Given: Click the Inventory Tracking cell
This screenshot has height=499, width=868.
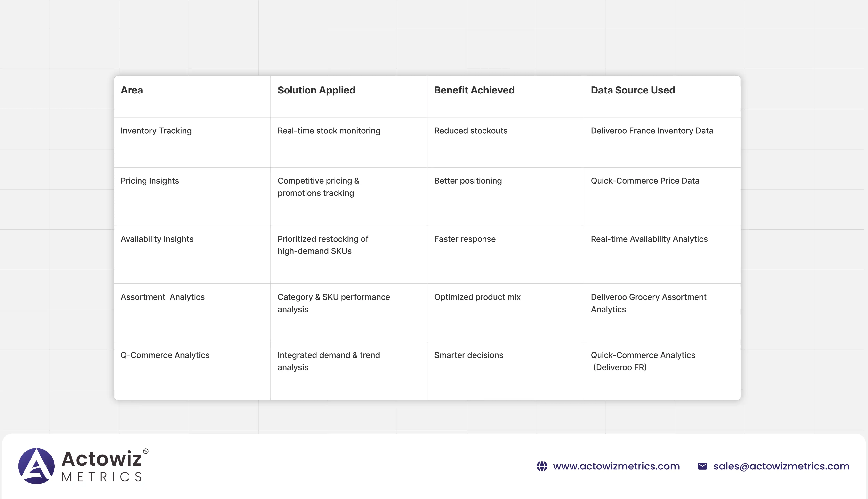Looking at the screenshot, I should (156, 131).
